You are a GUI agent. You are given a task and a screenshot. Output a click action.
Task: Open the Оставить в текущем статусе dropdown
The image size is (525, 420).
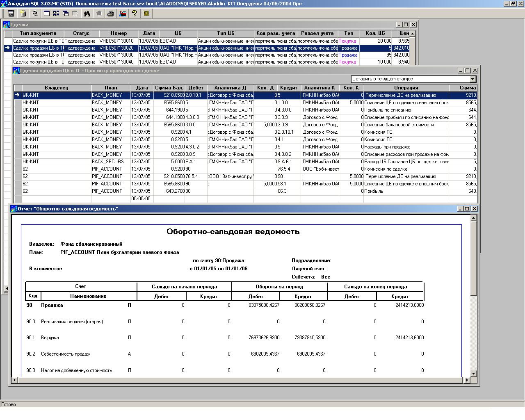pyautogui.click(x=472, y=79)
